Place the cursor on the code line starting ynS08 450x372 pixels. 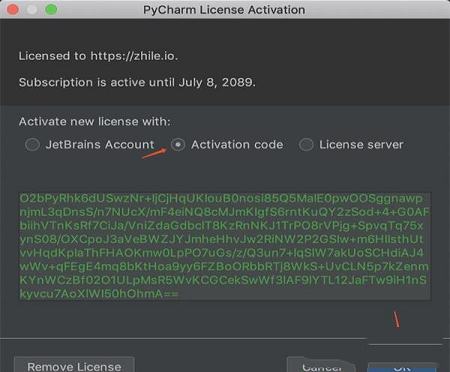click(221, 239)
